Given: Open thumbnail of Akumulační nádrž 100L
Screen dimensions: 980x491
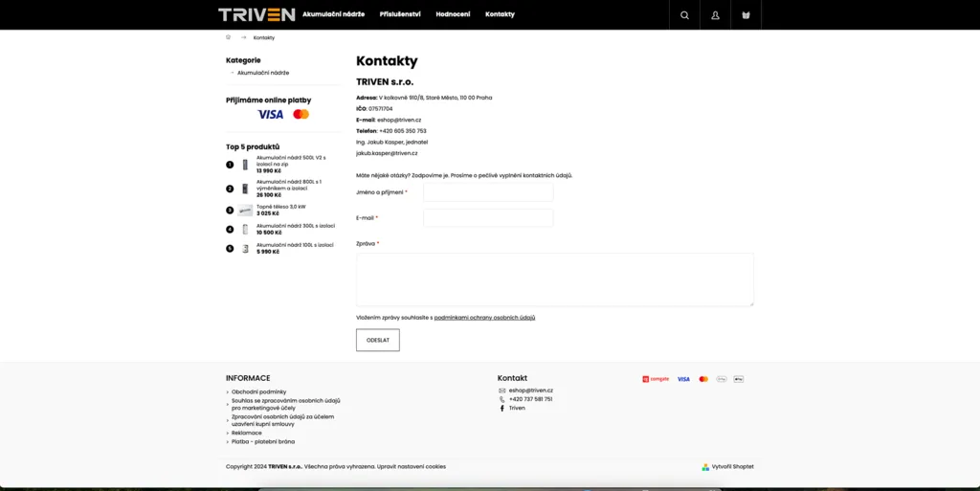Looking at the screenshot, I should click(245, 249).
